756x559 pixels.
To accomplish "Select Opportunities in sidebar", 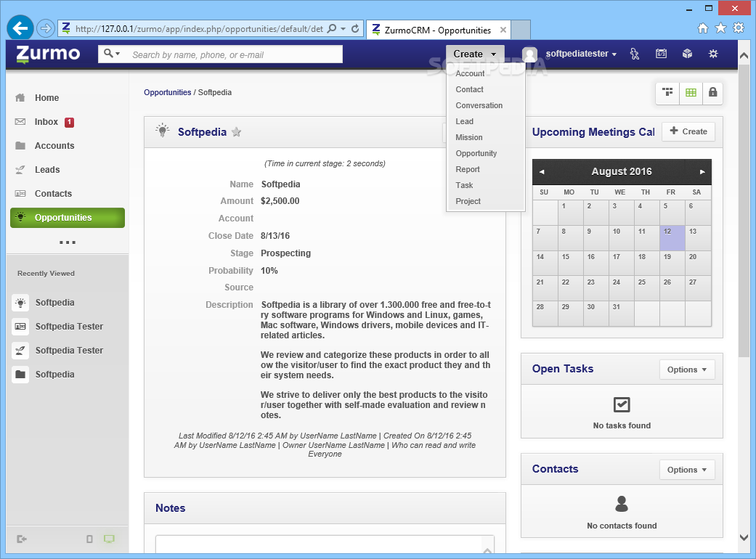I will pyautogui.click(x=68, y=217).
